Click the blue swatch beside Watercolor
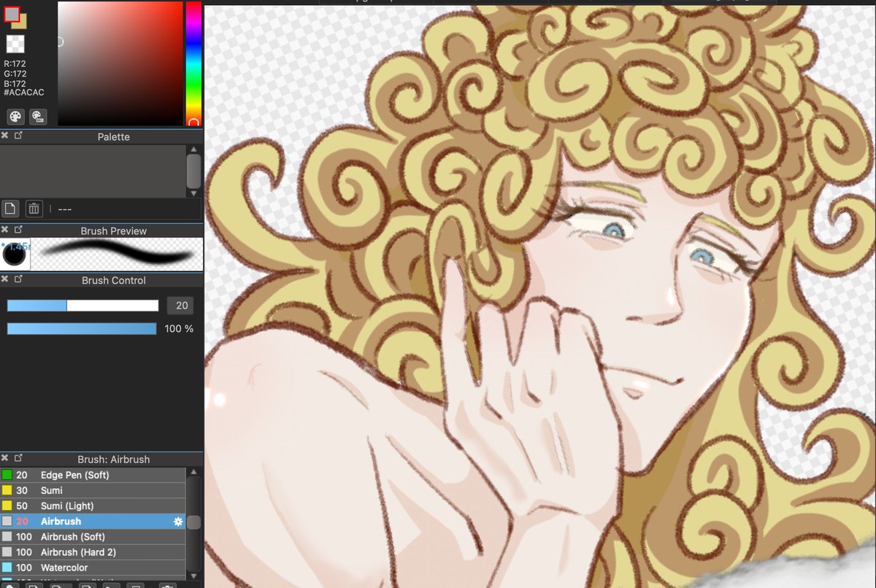The height and width of the screenshot is (588, 876). coord(7,568)
